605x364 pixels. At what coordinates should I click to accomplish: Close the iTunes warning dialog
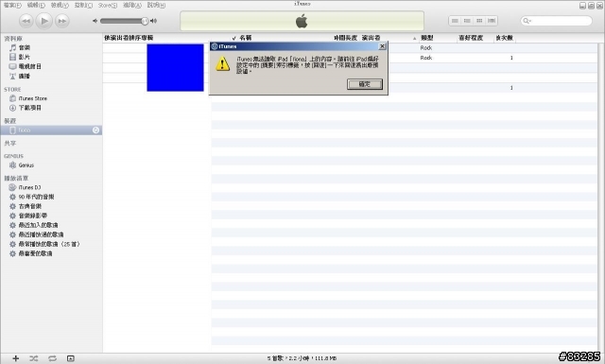tap(382, 46)
